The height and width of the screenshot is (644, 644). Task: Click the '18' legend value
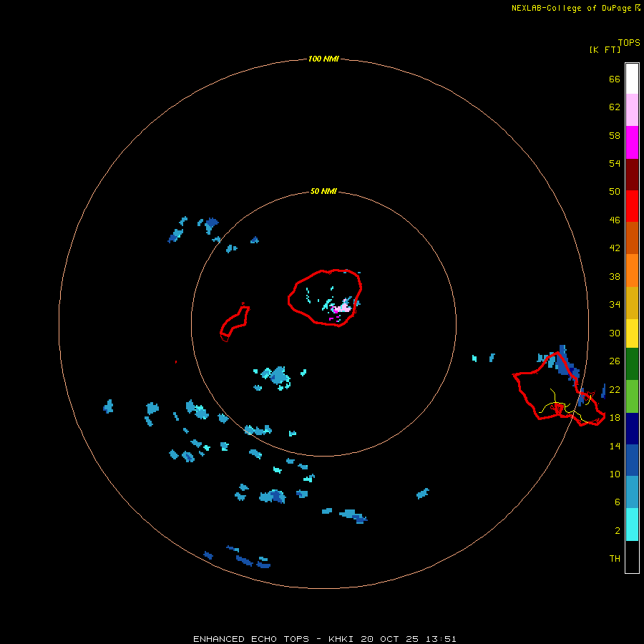615,418
